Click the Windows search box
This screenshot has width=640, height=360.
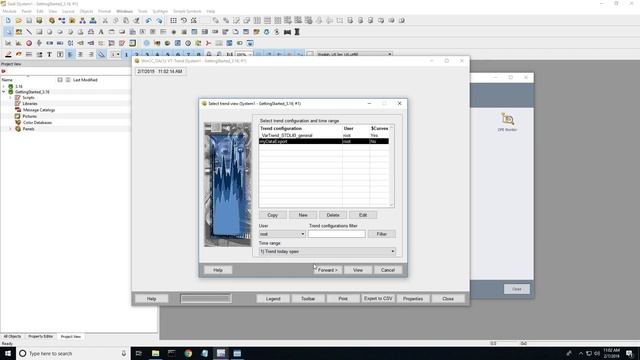[x=73, y=353]
